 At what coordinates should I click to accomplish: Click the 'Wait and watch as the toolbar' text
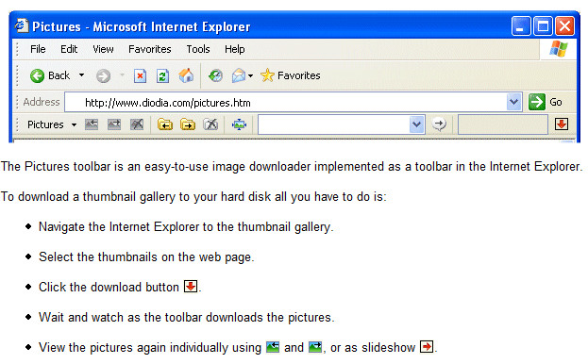coord(186,317)
